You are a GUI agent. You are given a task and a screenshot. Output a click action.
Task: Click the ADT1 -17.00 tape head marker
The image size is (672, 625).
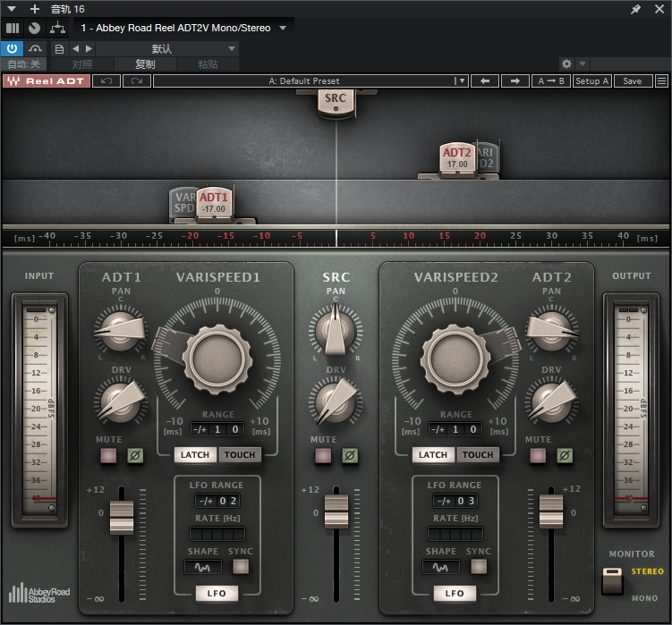pyautogui.click(x=214, y=203)
